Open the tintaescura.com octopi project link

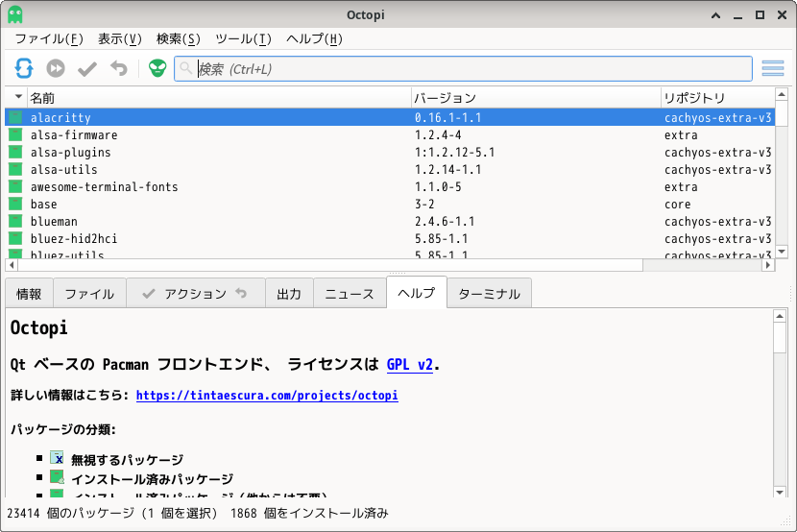pos(267,396)
